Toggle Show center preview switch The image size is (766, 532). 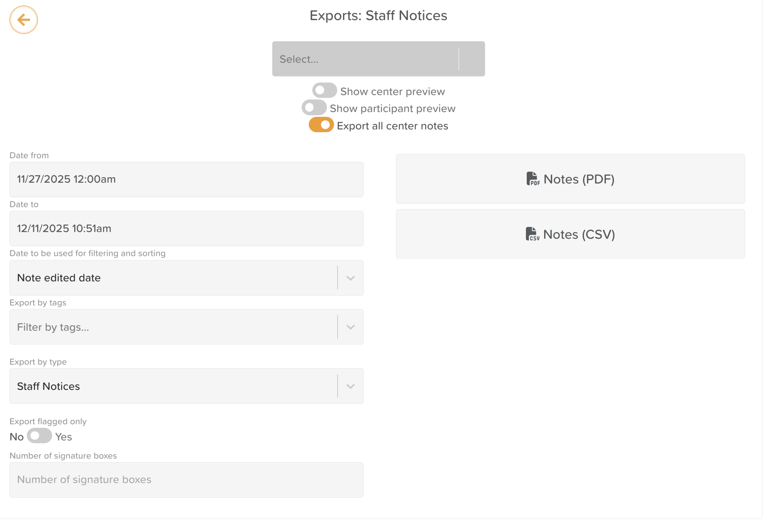point(324,91)
